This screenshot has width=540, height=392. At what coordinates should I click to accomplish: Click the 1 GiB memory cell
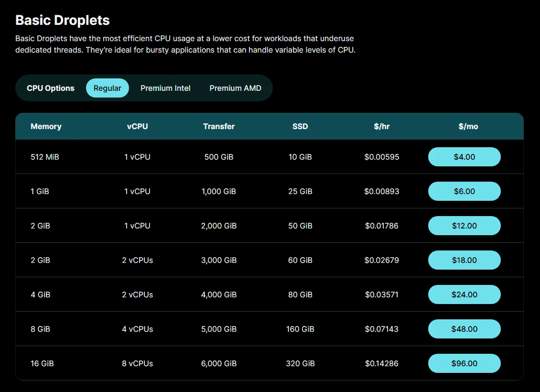click(x=40, y=192)
